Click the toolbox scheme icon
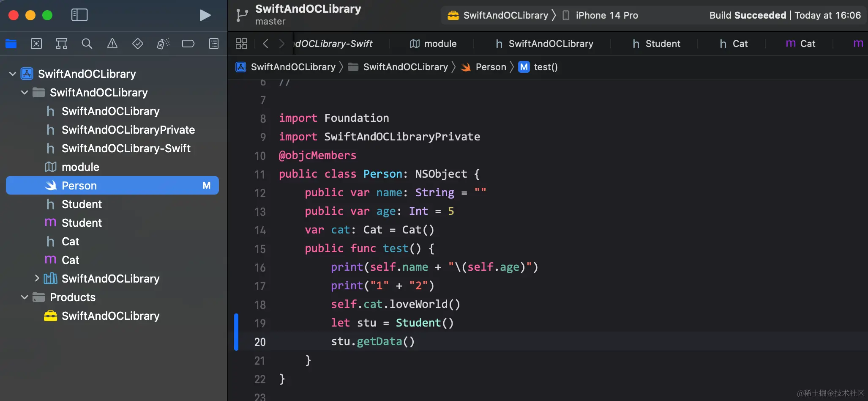The height and width of the screenshot is (401, 868). pyautogui.click(x=453, y=15)
